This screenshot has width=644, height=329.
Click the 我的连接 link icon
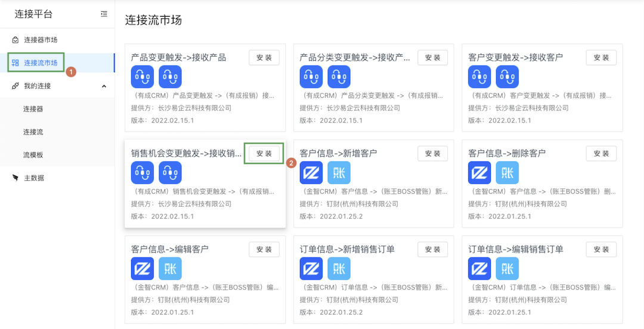[16, 86]
